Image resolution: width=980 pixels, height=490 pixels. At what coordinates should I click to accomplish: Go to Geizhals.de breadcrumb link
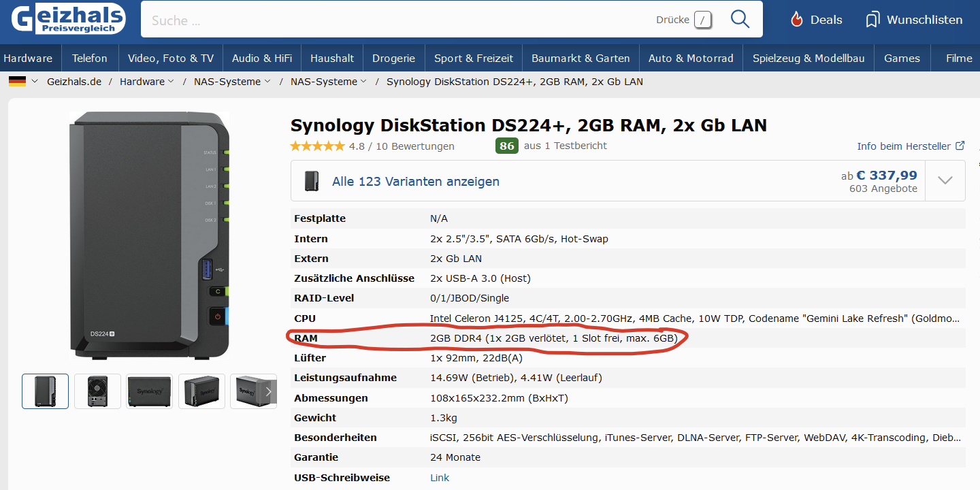tap(74, 82)
